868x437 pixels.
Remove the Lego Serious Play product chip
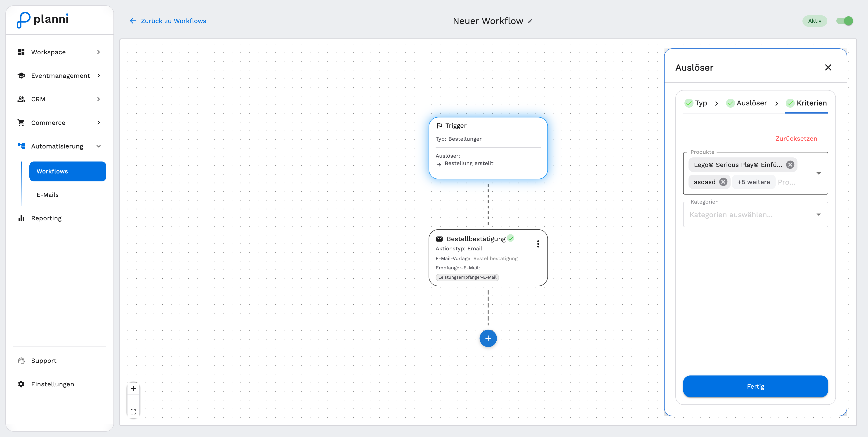coord(790,164)
